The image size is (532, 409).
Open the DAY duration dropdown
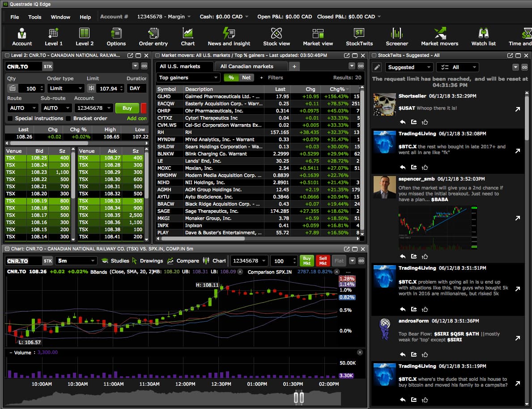136,88
